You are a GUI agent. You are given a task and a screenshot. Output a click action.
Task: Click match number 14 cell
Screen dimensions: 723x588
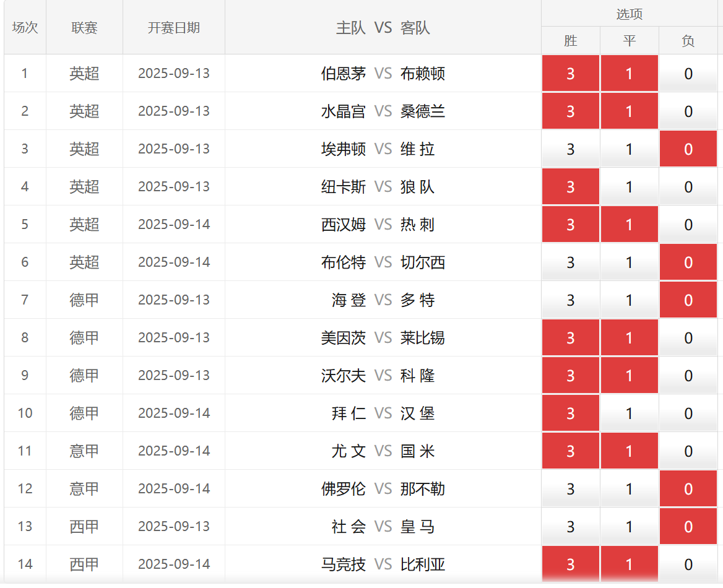click(x=25, y=564)
